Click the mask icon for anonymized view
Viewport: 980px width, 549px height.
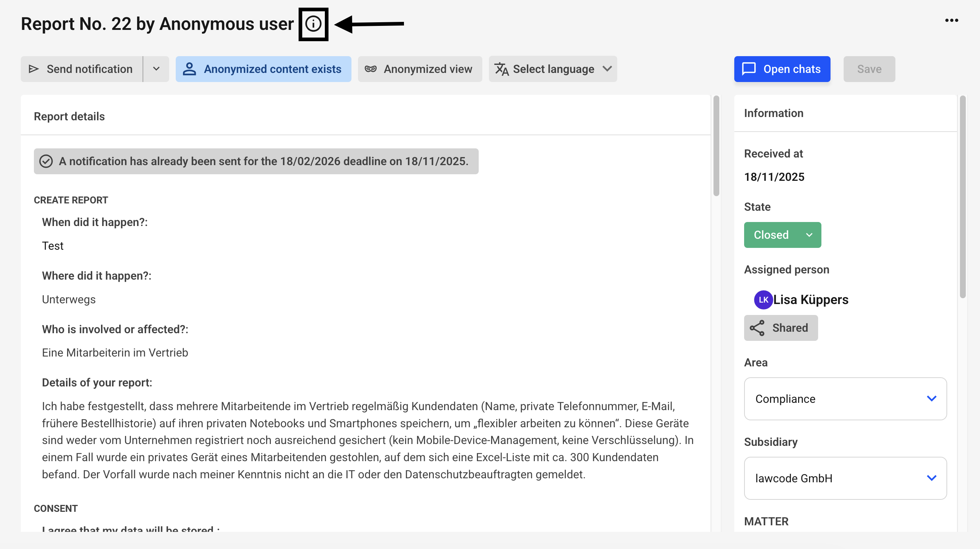370,69
